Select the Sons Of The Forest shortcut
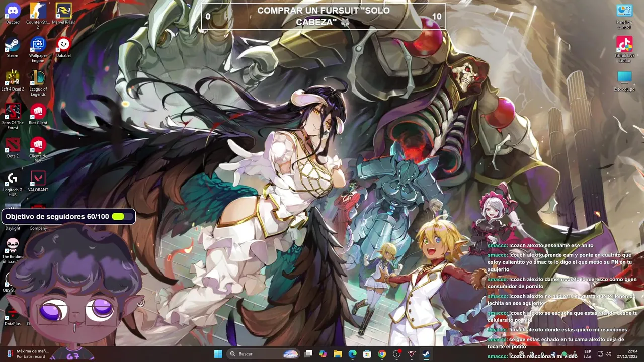 coord(13,116)
